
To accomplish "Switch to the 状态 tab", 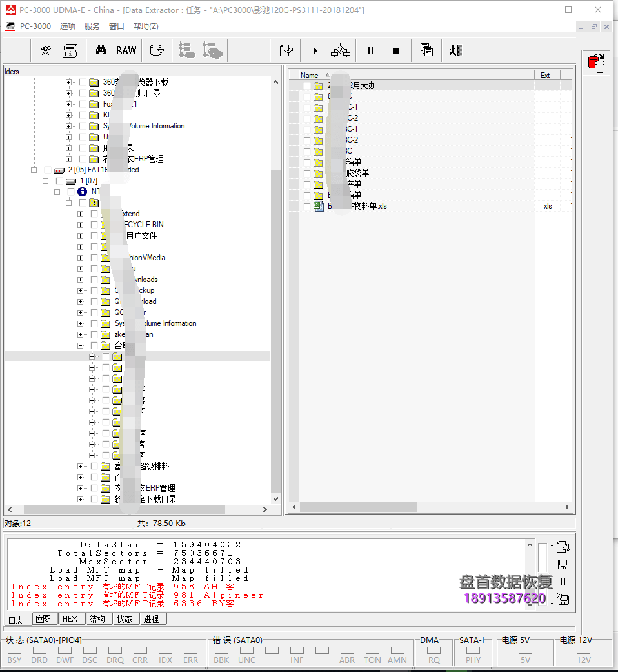I will point(125,619).
